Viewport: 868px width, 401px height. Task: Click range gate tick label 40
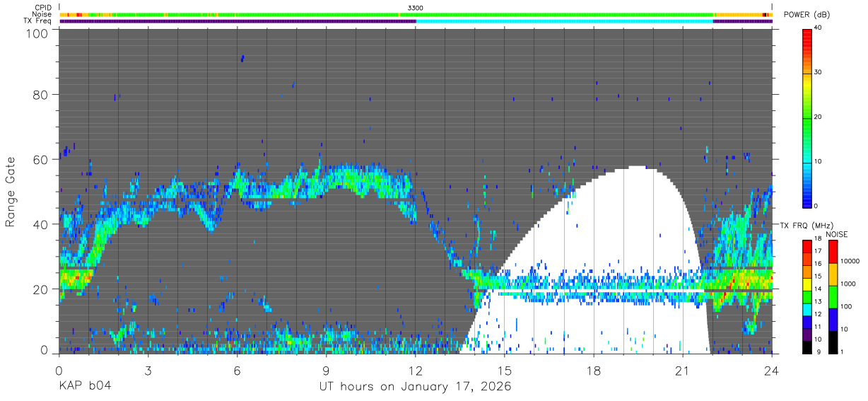pos(41,224)
